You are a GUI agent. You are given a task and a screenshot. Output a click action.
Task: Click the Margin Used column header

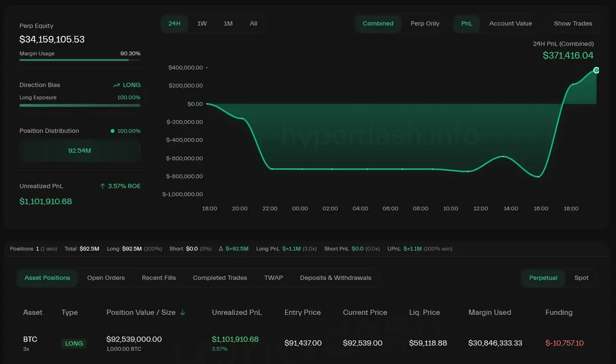click(490, 312)
